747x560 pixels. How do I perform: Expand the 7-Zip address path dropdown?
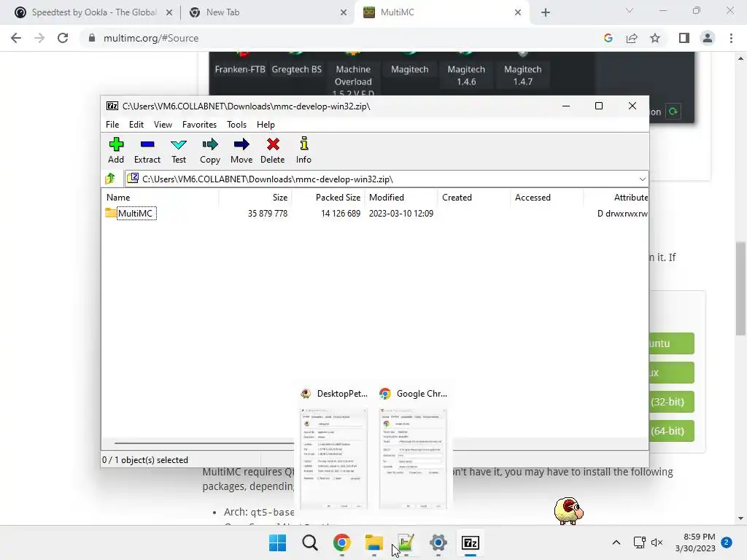(x=642, y=179)
